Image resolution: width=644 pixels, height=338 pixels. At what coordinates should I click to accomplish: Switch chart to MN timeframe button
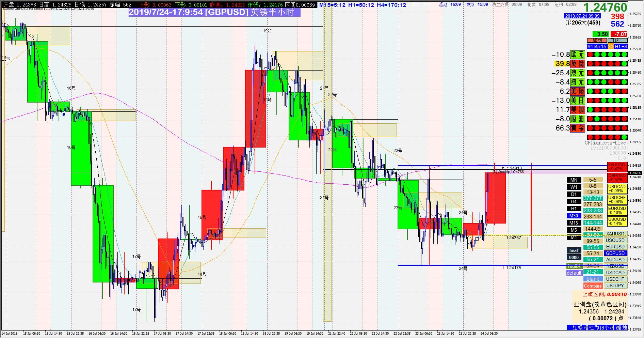tap(574, 180)
